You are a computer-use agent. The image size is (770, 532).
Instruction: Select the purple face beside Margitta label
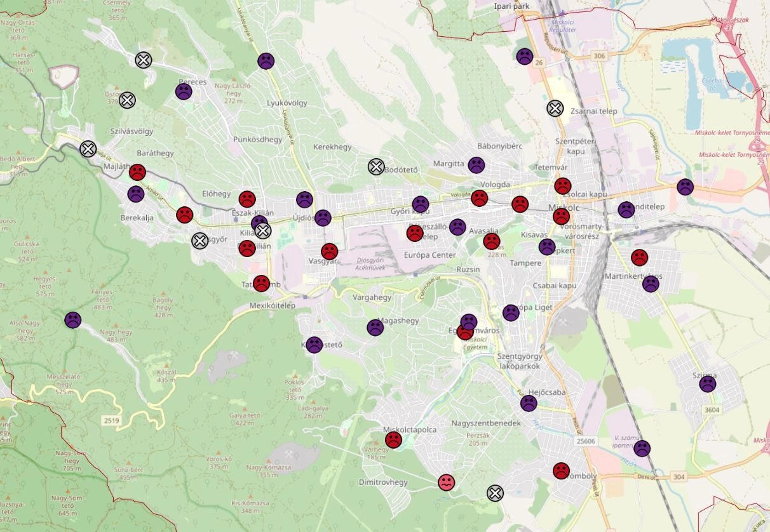tap(476, 165)
